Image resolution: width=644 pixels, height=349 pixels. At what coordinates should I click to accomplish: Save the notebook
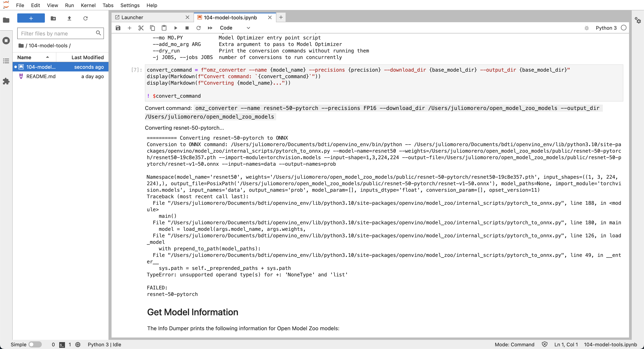click(x=117, y=28)
